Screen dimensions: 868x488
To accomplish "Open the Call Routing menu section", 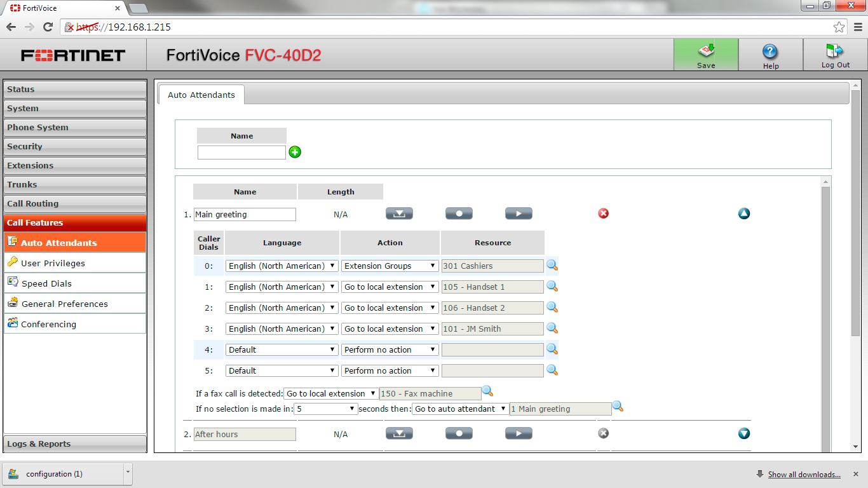I will coord(75,204).
